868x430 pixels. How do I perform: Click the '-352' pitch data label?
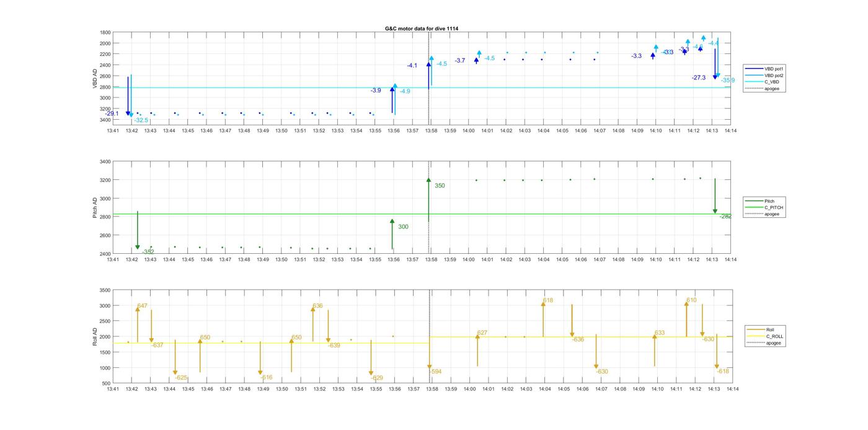(x=148, y=252)
